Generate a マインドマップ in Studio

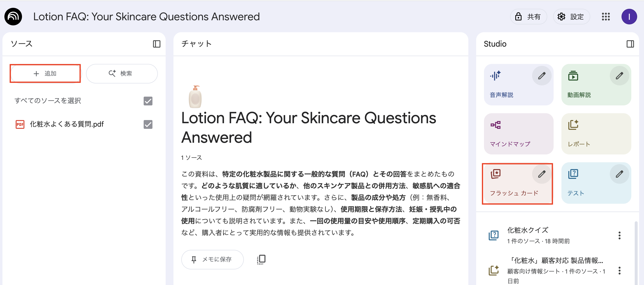click(x=518, y=134)
